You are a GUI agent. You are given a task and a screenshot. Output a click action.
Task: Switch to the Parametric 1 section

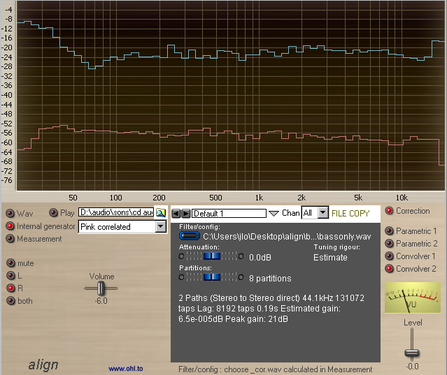pos(389,231)
